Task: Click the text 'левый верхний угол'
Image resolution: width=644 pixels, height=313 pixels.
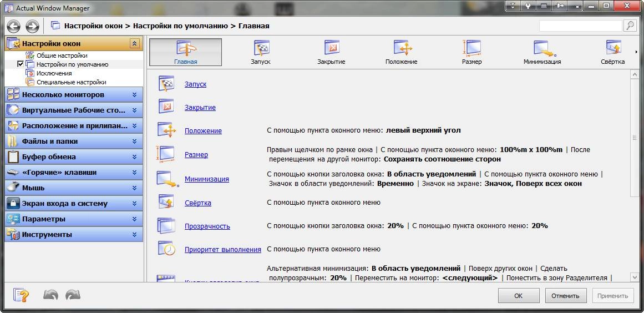Action: pyautogui.click(x=423, y=130)
